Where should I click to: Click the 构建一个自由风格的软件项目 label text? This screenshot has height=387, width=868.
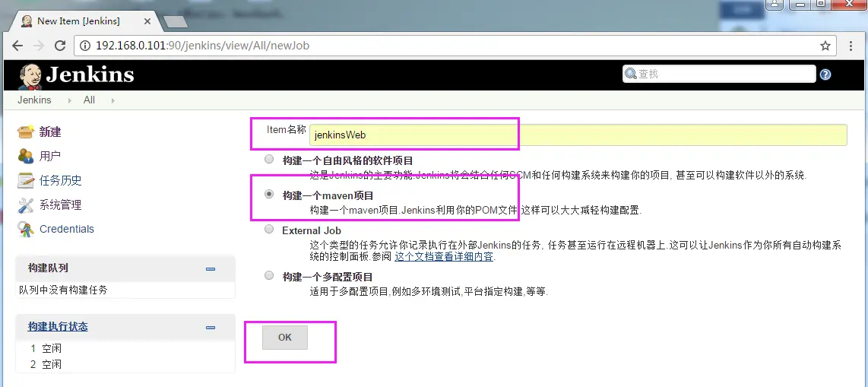coord(347,160)
